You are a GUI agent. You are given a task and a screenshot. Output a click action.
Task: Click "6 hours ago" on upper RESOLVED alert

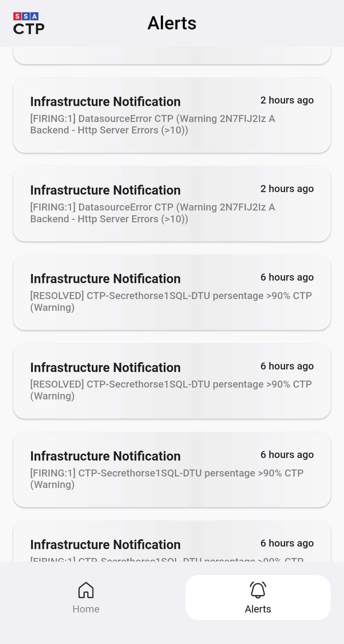[287, 277]
